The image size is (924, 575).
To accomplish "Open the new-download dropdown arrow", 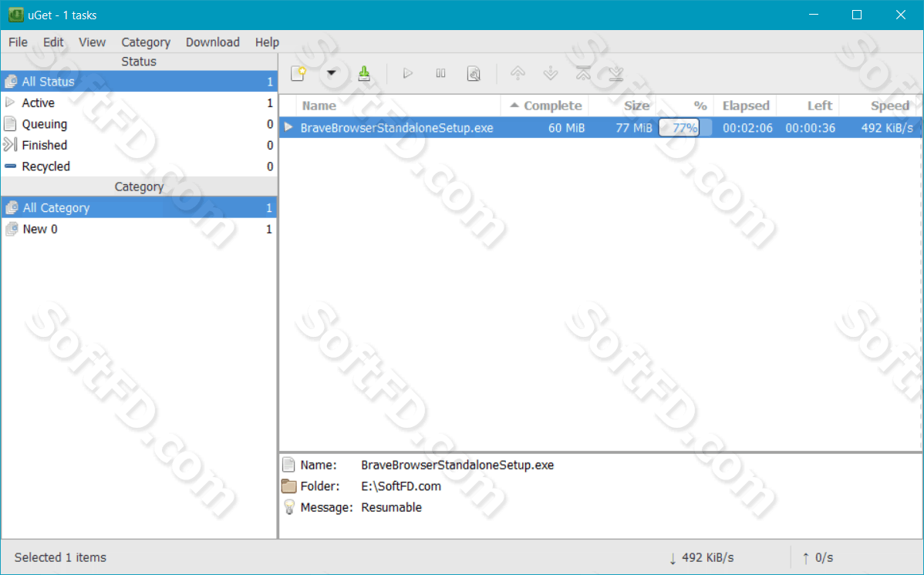I will click(x=331, y=73).
